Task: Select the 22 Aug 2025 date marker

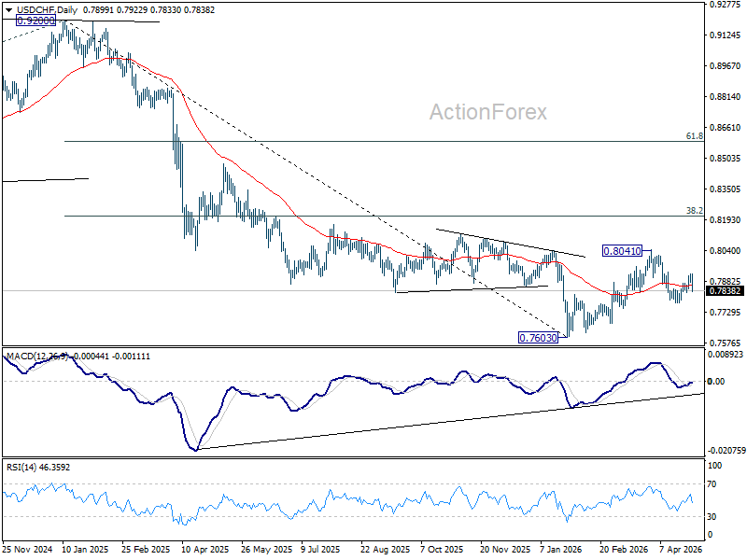Action: pyautogui.click(x=385, y=550)
